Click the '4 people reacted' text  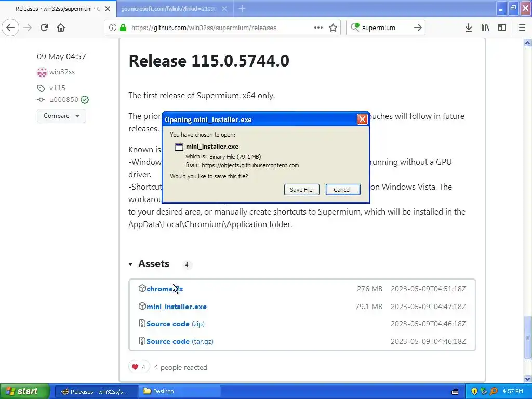[180, 367]
